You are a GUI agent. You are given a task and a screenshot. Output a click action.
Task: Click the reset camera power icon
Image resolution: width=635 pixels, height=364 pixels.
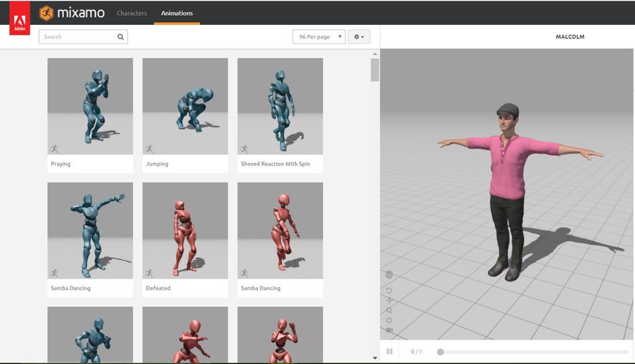(x=389, y=320)
